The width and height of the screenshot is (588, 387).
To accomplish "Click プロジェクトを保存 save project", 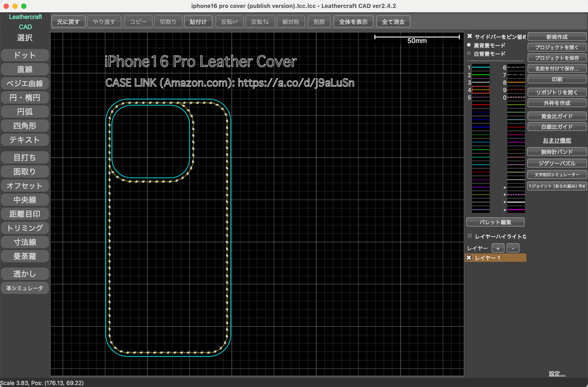I will (557, 58).
